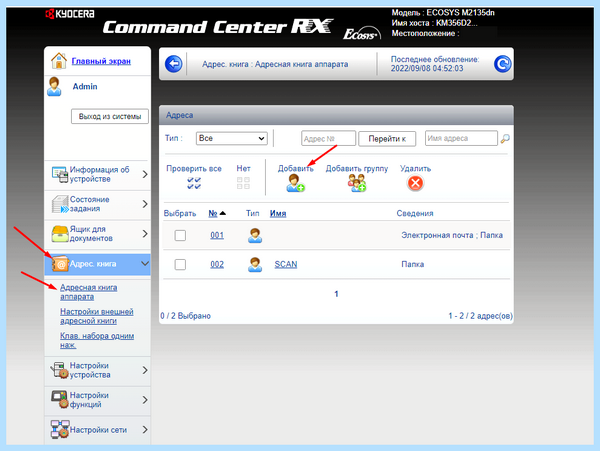600x451 pixels.
Task: Click the Admin username text
Action: tap(85, 86)
